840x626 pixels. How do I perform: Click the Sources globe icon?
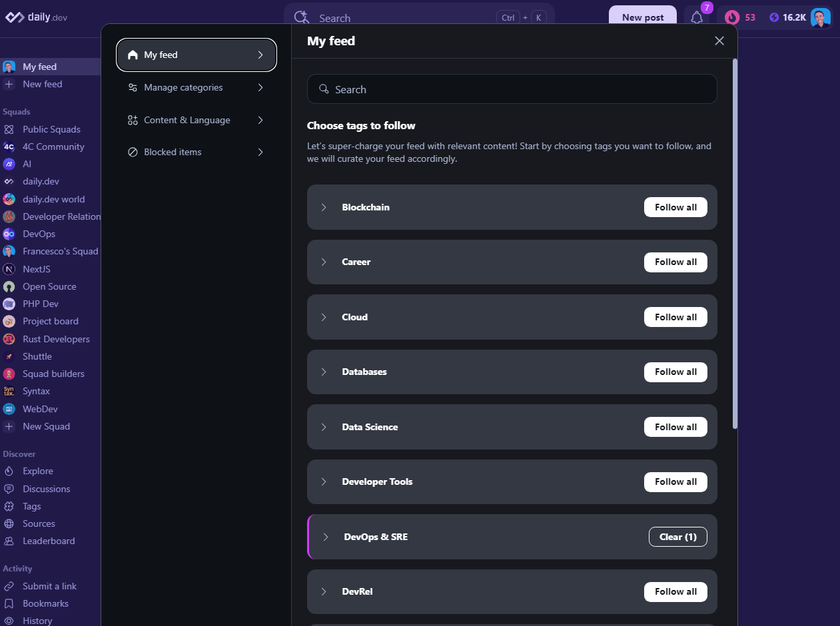pos(9,523)
